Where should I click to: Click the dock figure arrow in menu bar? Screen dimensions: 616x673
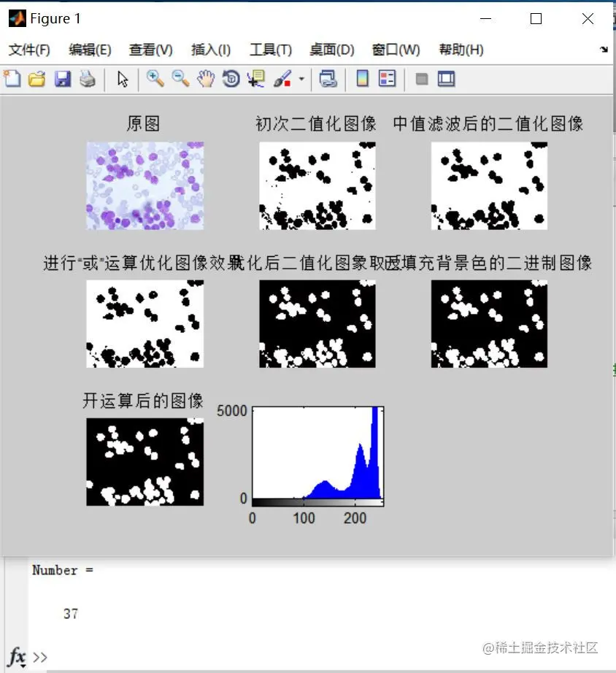[604, 50]
